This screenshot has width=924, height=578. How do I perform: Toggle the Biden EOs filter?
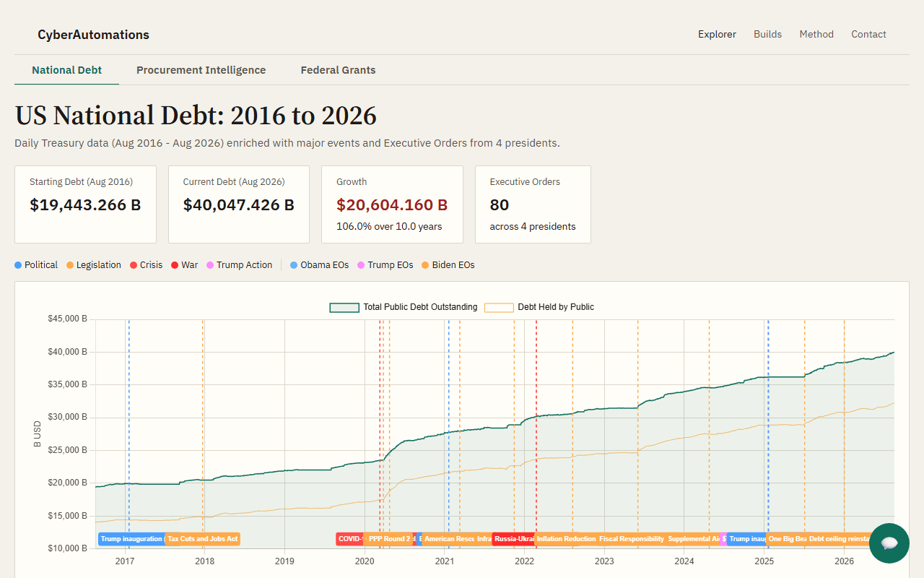pyautogui.click(x=448, y=265)
